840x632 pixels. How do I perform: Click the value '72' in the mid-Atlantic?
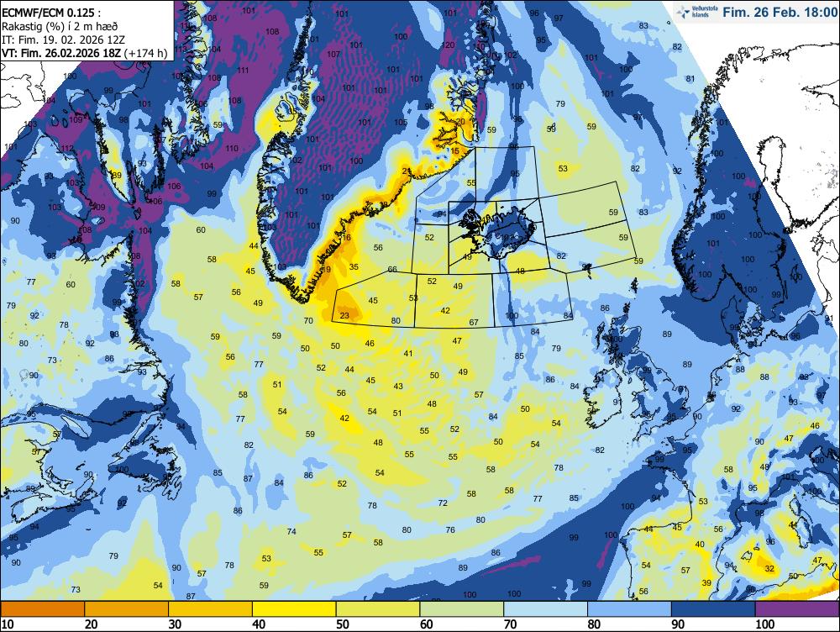click(x=443, y=503)
